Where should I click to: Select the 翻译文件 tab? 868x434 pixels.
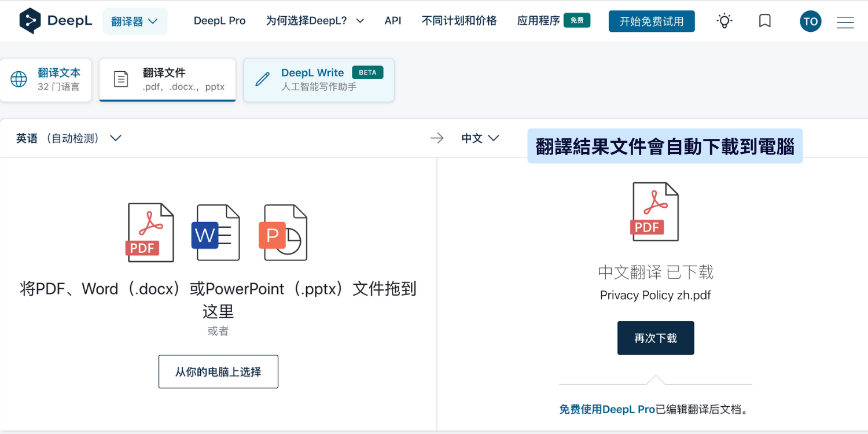(x=167, y=80)
